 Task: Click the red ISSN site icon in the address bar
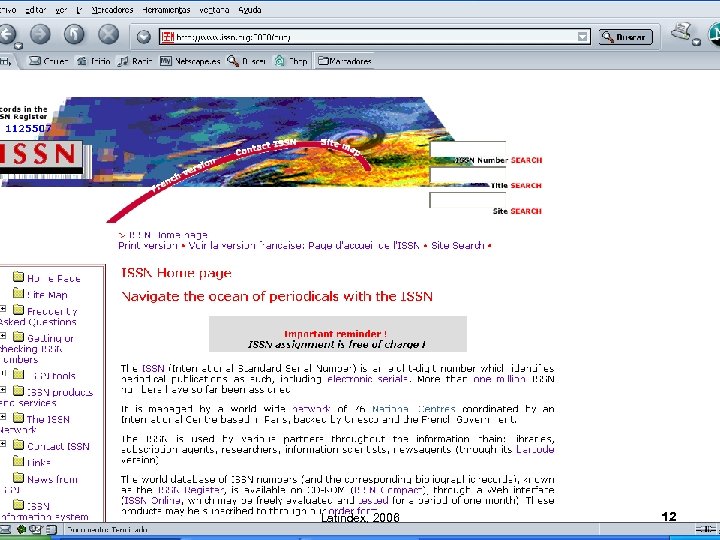click(167, 37)
